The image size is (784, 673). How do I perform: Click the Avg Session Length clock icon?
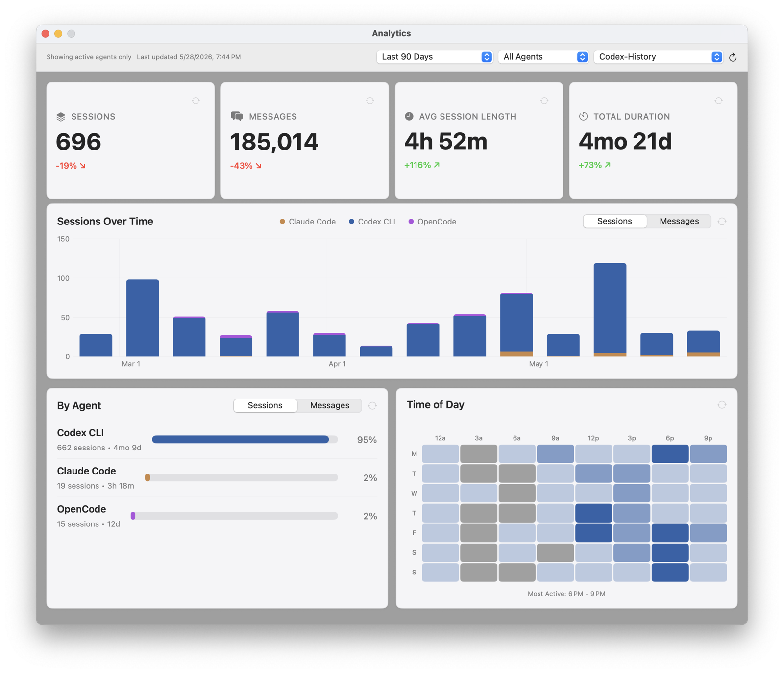(409, 116)
